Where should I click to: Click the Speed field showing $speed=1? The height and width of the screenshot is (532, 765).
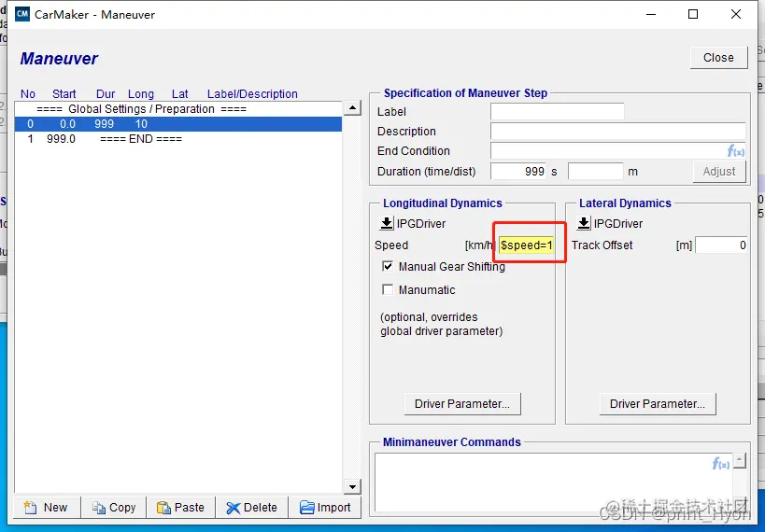pyautogui.click(x=526, y=245)
